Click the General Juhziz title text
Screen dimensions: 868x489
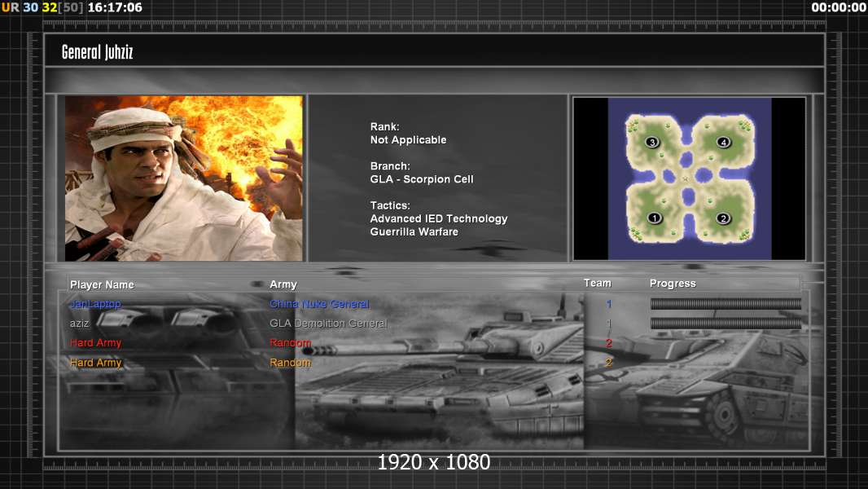97,52
